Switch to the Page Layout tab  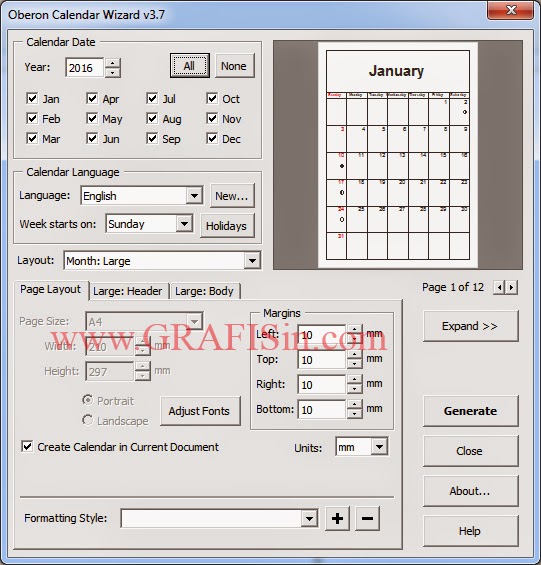tap(50, 289)
